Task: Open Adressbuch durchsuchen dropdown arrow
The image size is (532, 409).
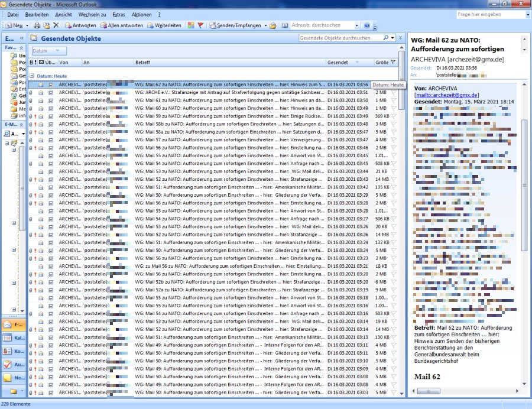Action: point(356,25)
